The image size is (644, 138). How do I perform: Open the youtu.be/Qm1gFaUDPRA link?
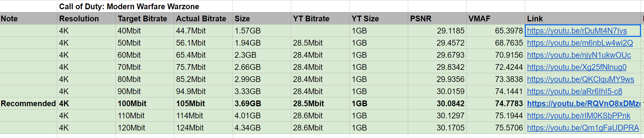pos(583,128)
